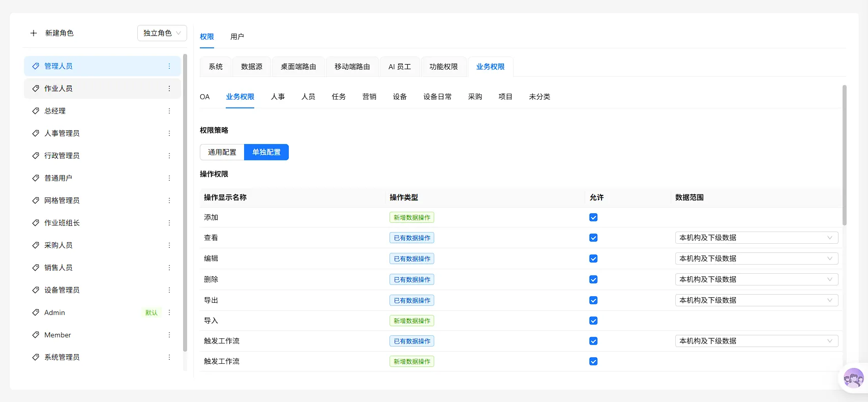Image resolution: width=868 pixels, height=402 pixels.
Task: Toggle allow for 触发工作流 new-data row
Action: 593,361
